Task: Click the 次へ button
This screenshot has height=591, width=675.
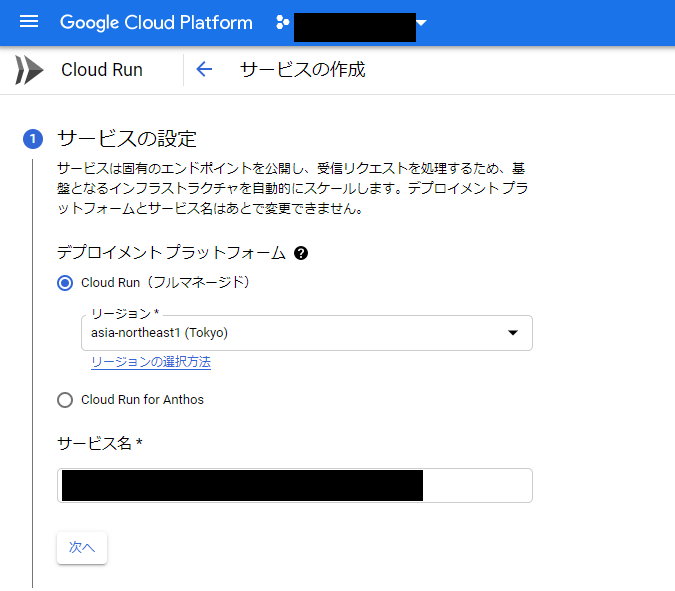Action: (x=82, y=548)
